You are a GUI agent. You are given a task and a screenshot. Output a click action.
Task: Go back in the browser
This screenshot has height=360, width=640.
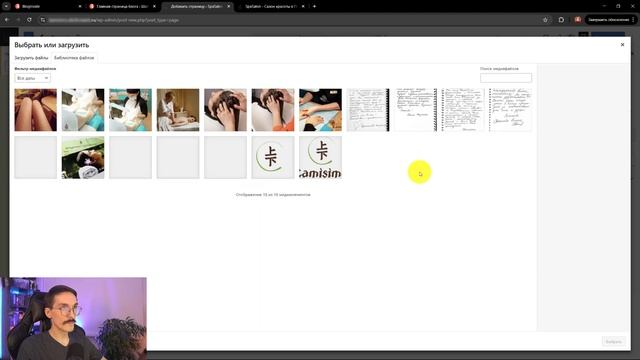point(7,20)
